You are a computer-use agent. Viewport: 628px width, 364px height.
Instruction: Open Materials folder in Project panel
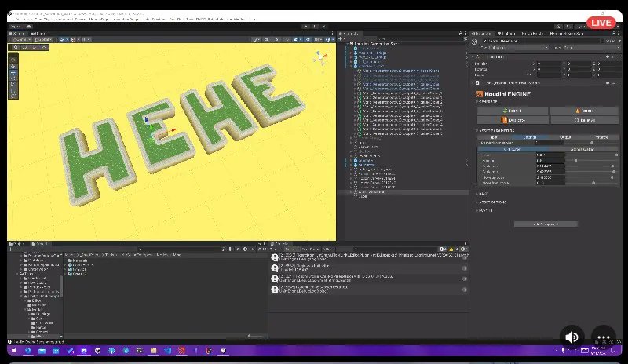(78, 260)
